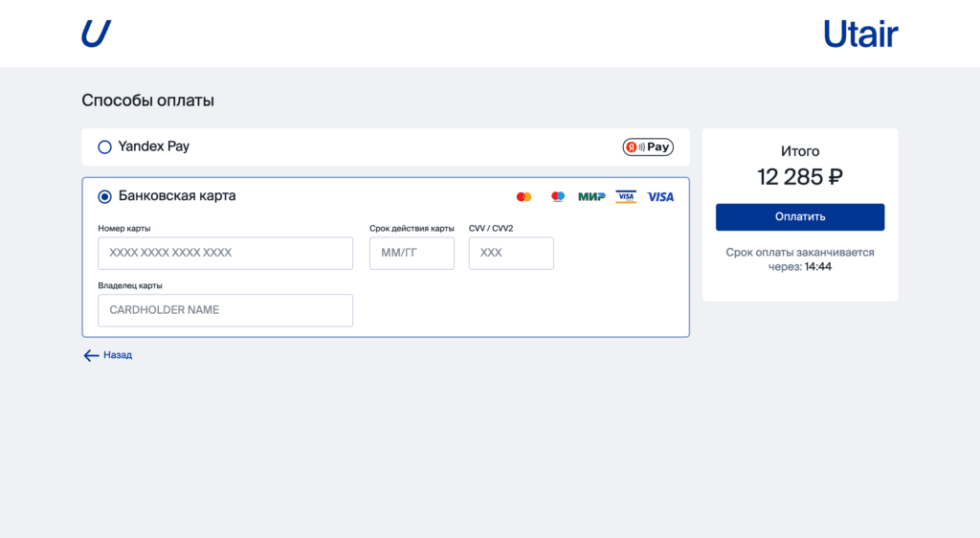Click the Mastercard logo icon

(x=523, y=197)
